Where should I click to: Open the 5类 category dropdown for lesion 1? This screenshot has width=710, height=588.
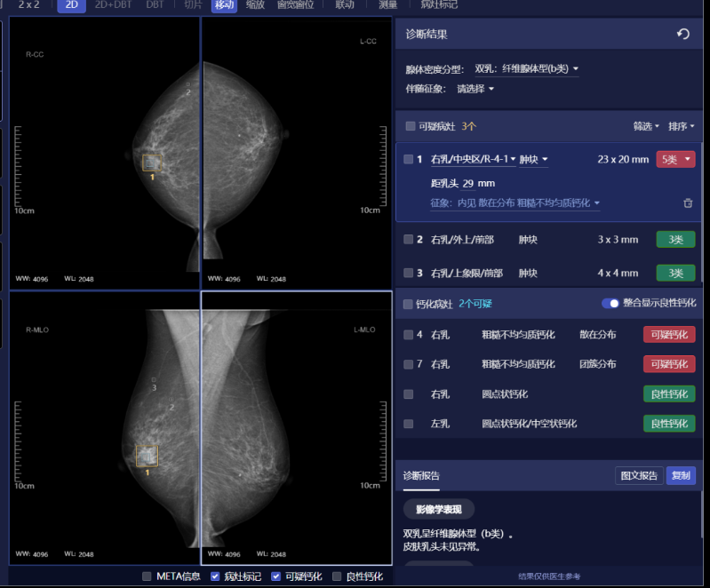(675, 160)
